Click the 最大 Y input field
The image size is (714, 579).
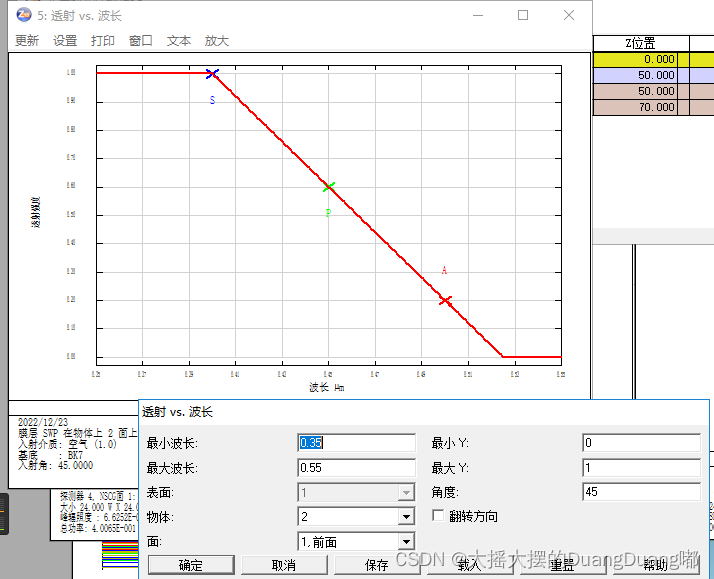pos(642,467)
